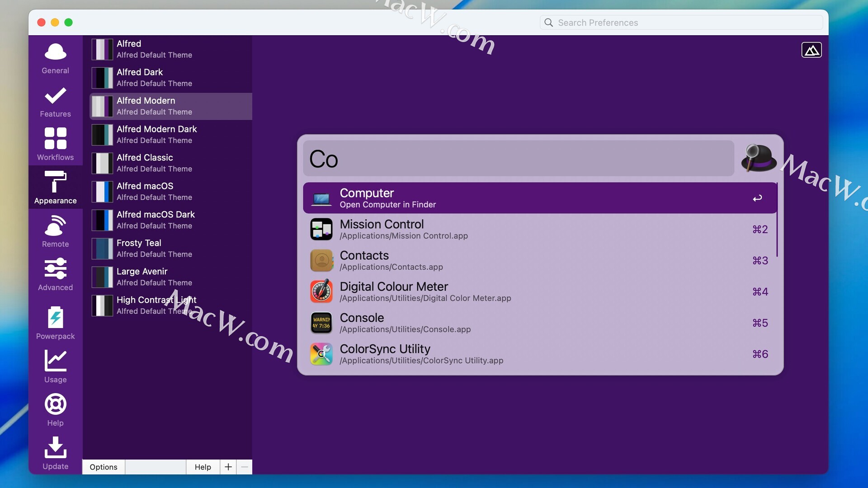
Task: Open the Features checkmark section
Action: coord(55,102)
